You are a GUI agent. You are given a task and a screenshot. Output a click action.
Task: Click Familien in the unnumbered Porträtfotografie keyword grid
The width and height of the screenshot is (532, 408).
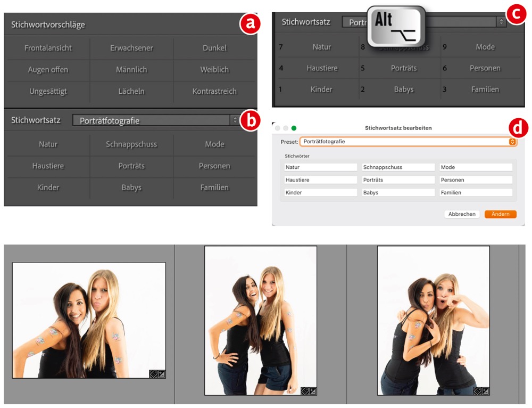point(214,187)
